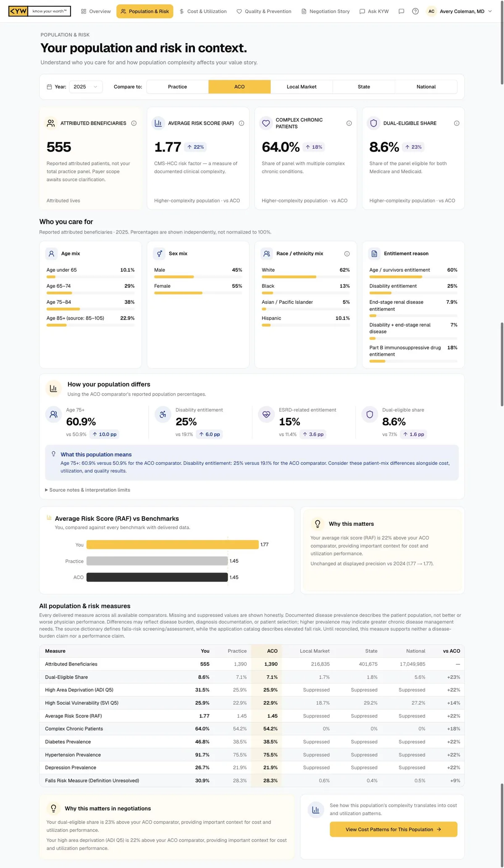Open the Negotiation Story tab
The image size is (504, 868).
point(325,11)
